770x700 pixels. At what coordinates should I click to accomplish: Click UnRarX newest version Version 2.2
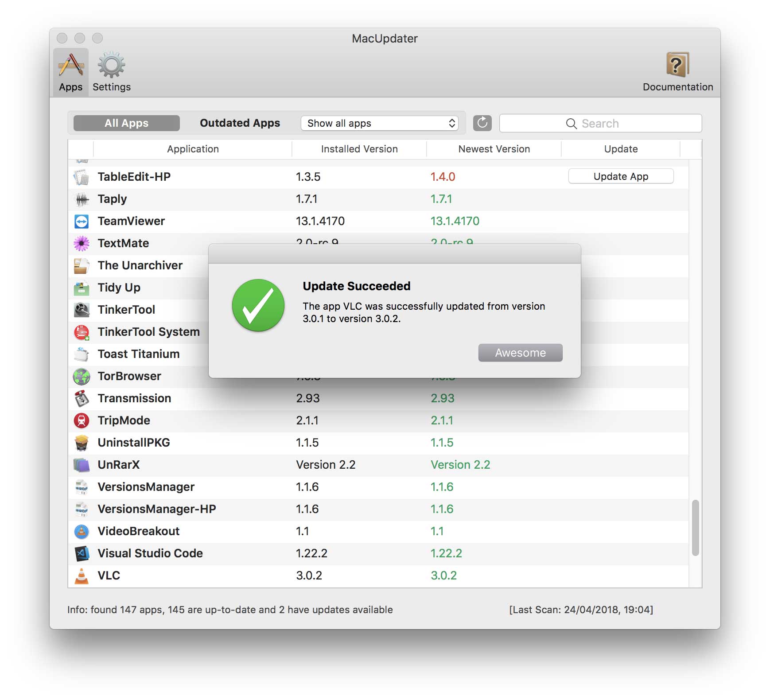pyautogui.click(x=460, y=465)
